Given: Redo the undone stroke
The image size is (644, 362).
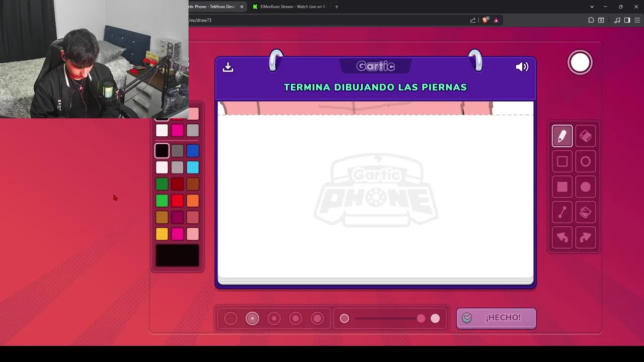Looking at the screenshot, I should 585,237.
